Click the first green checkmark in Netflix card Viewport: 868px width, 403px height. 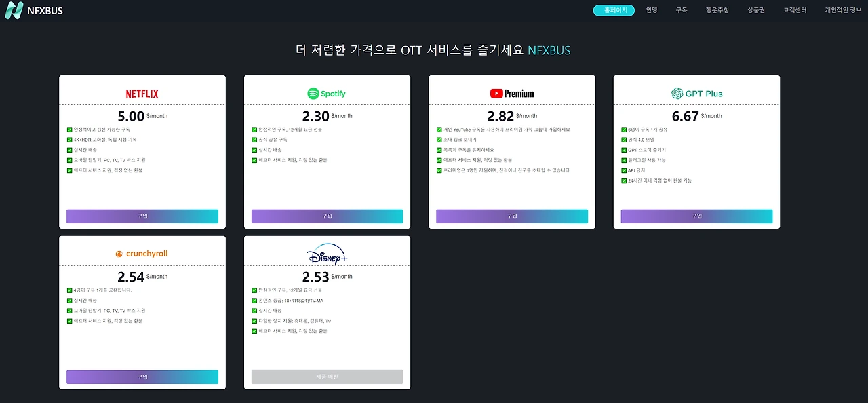70,129
